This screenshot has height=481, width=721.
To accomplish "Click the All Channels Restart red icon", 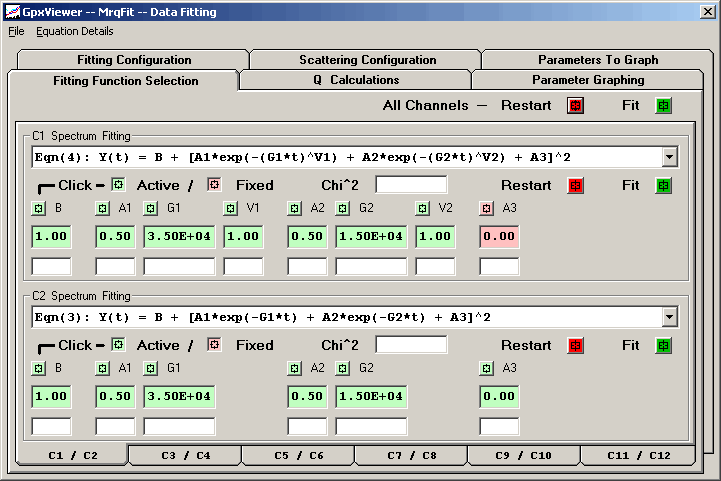I will (575, 105).
